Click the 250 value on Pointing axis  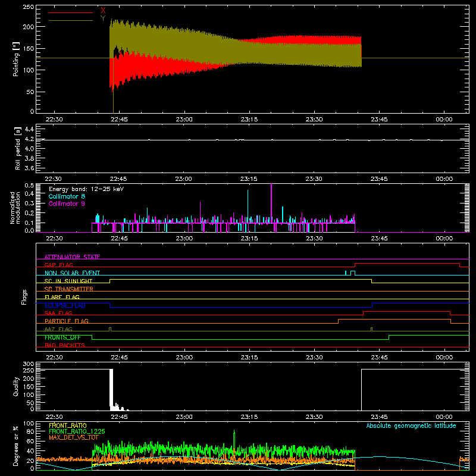coord(28,7)
